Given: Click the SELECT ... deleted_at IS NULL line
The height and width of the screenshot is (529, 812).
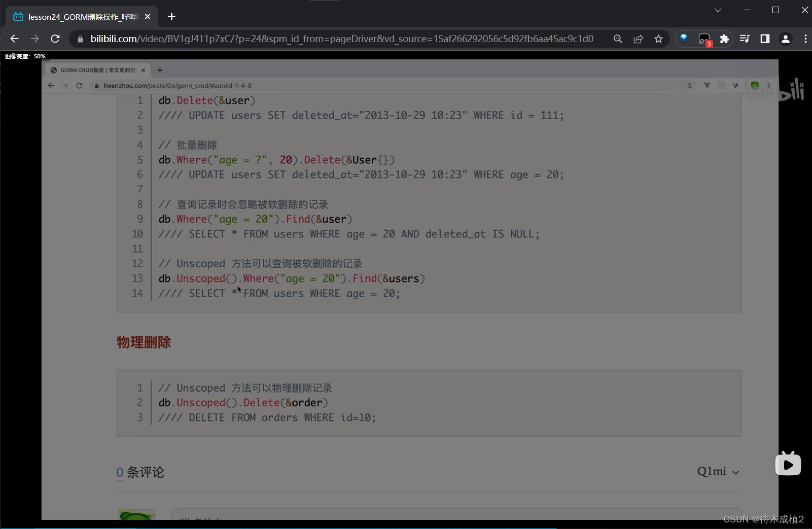Looking at the screenshot, I should point(349,234).
